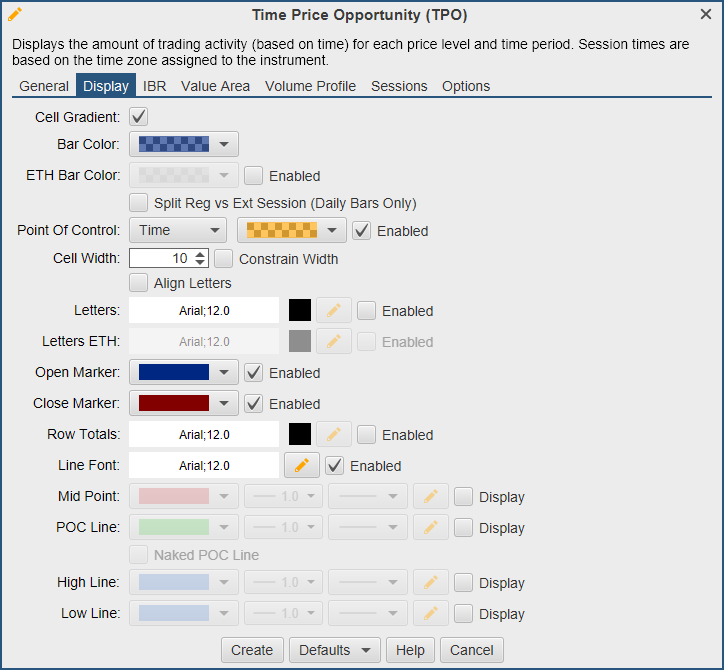Screen dimensions: 724x670
Task: Click the Mid Point line edit pencil icon
Action: pyautogui.click(x=430, y=497)
